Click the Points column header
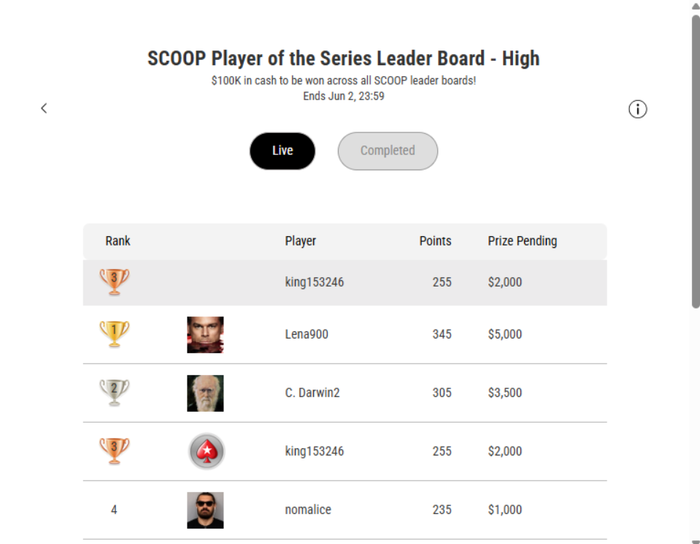 coord(435,241)
